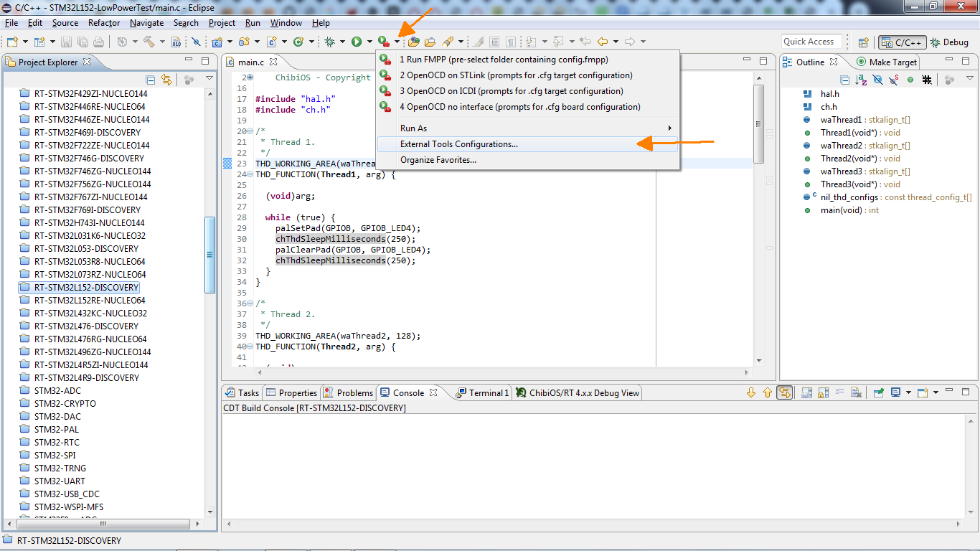This screenshot has height=551, width=980.
Task: Pin the Console view
Action: click(x=879, y=392)
